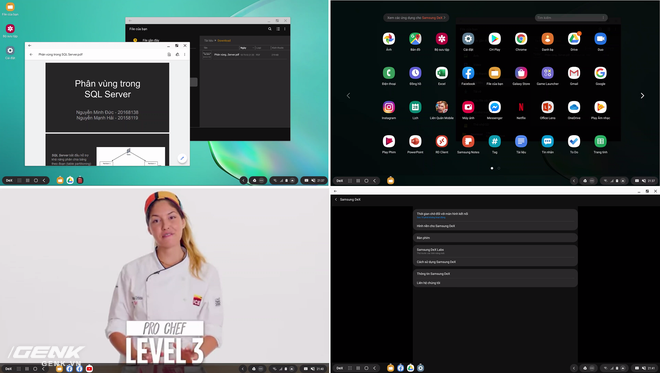Open Contacts (Danh bạ) app icon
The image size is (660, 373).
[x=547, y=39]
